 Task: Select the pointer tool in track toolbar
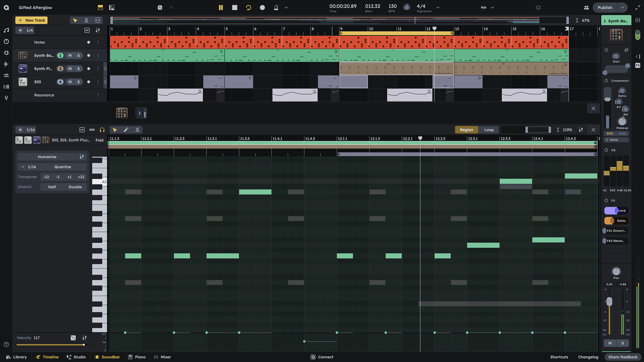pyautogui.click(x=75, y=20)
